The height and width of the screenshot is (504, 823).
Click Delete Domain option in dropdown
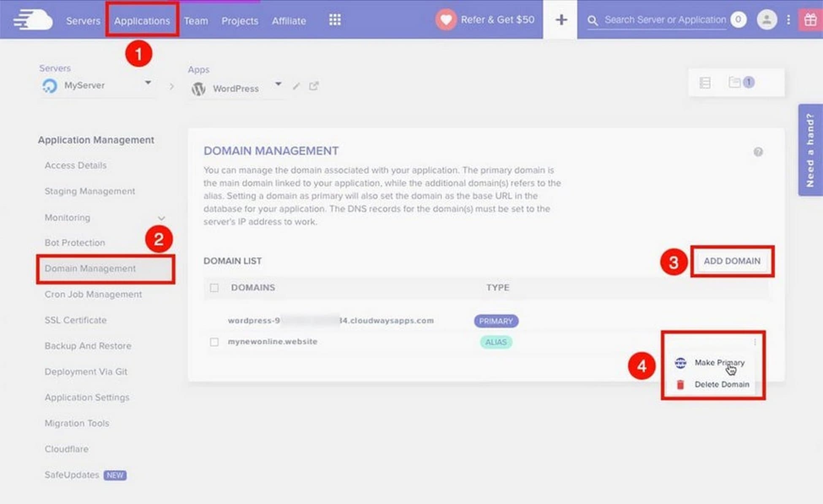click(x=721, y=384)
